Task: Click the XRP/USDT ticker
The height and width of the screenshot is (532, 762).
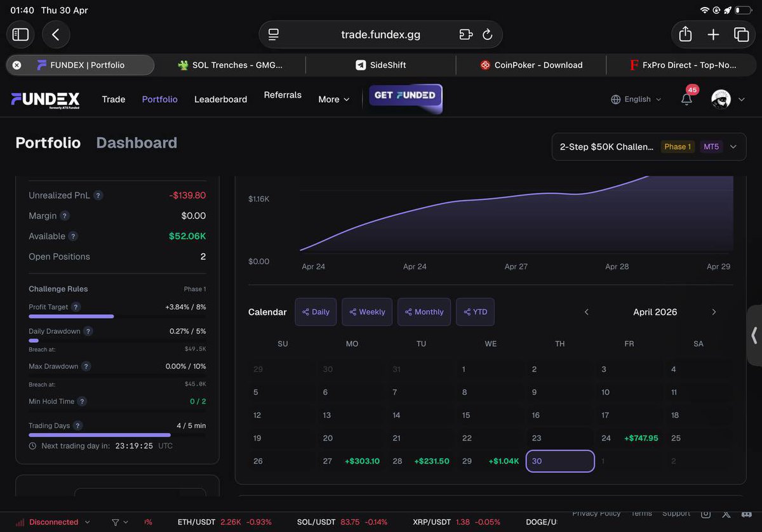Action: [x=456, y=522]
